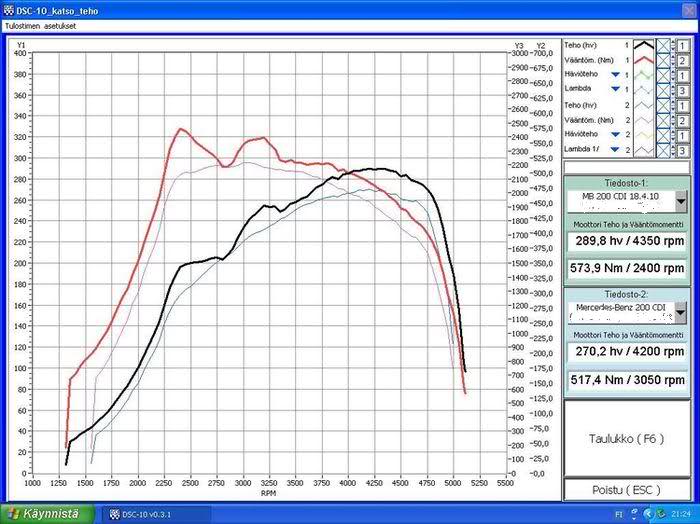Open the Käynnistä start menu
This screenshot has width=700, height=524.
(46, 514)
